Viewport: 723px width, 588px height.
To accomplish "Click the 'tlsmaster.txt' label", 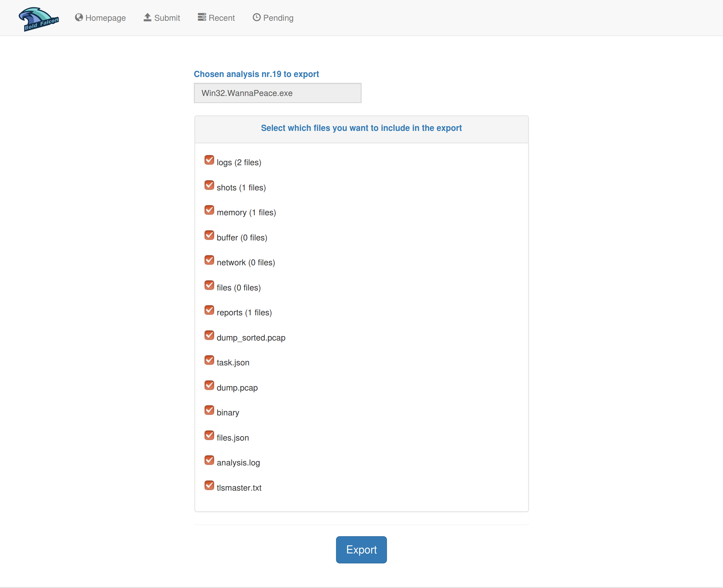I will click(239, 488).
